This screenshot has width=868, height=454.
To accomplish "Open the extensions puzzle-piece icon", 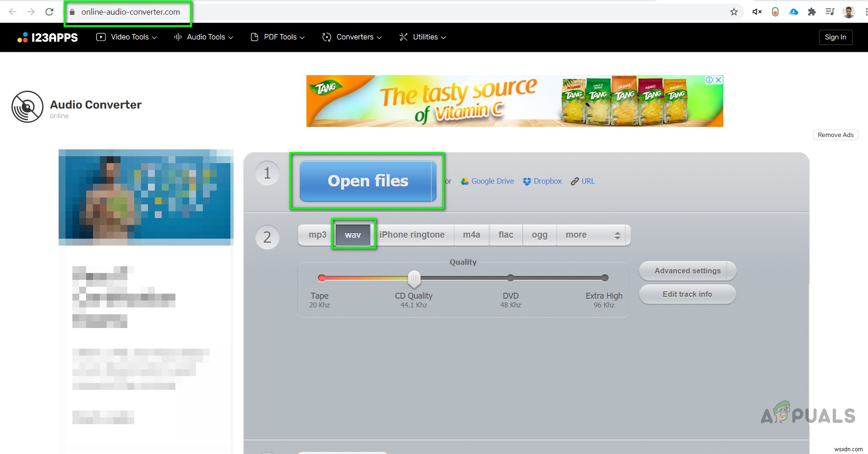I will (x=812, y=12).
